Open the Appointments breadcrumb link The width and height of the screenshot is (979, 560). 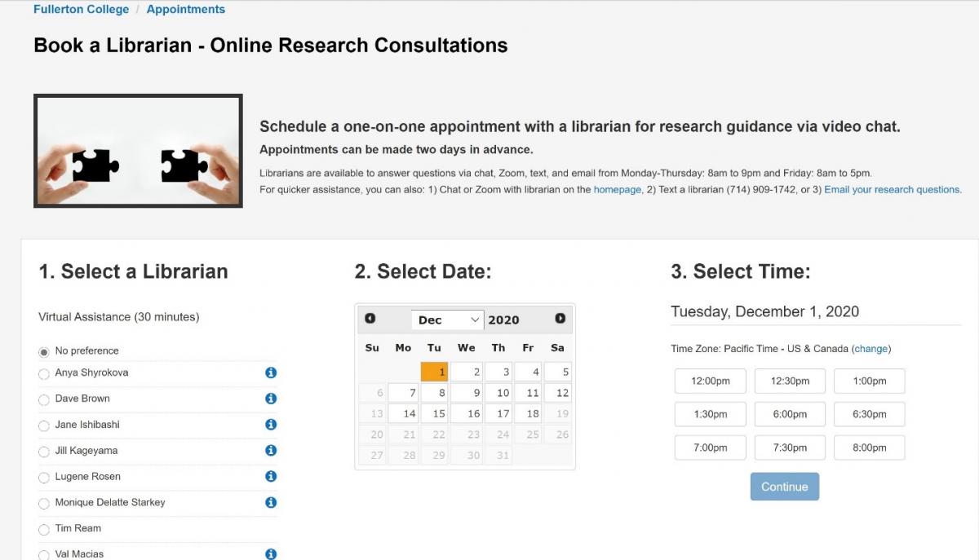186,10
